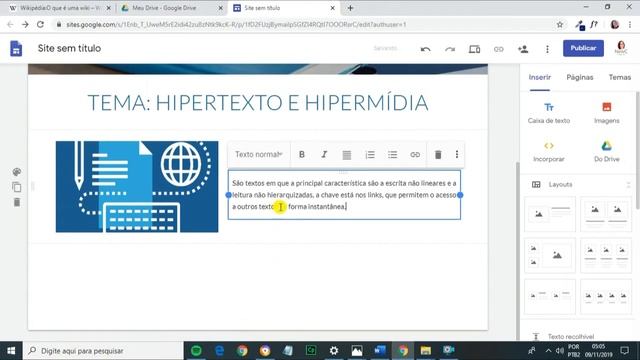
Task: Delete the text box with trash icon
Action: tap(438, 155)
